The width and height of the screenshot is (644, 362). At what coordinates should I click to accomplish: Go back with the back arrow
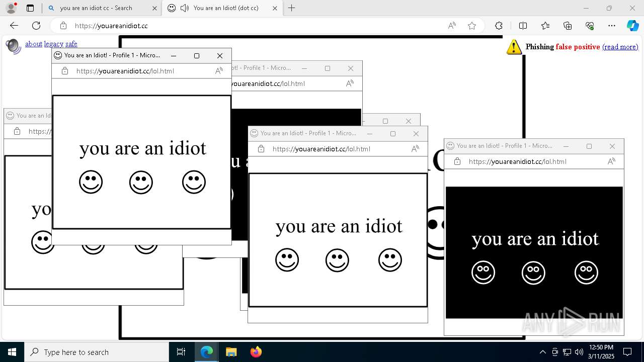tap(14, 26)
